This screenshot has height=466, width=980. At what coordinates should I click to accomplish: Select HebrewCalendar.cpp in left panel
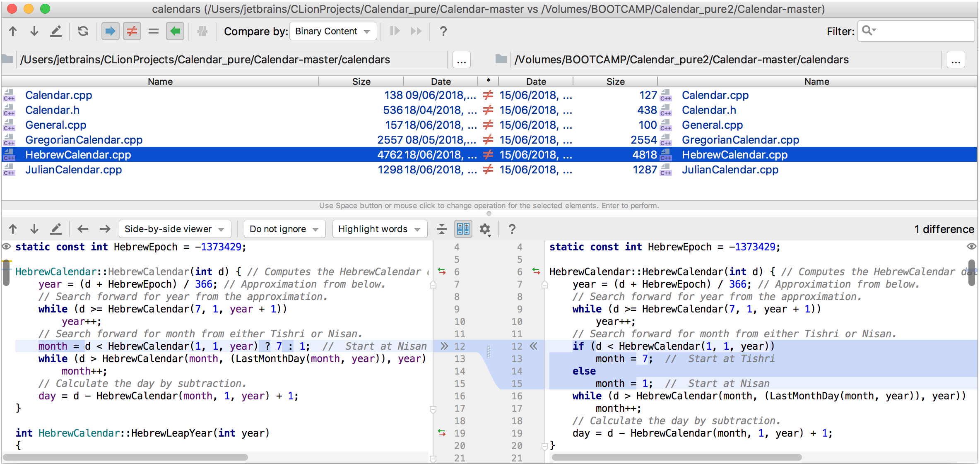pos(77,154)
